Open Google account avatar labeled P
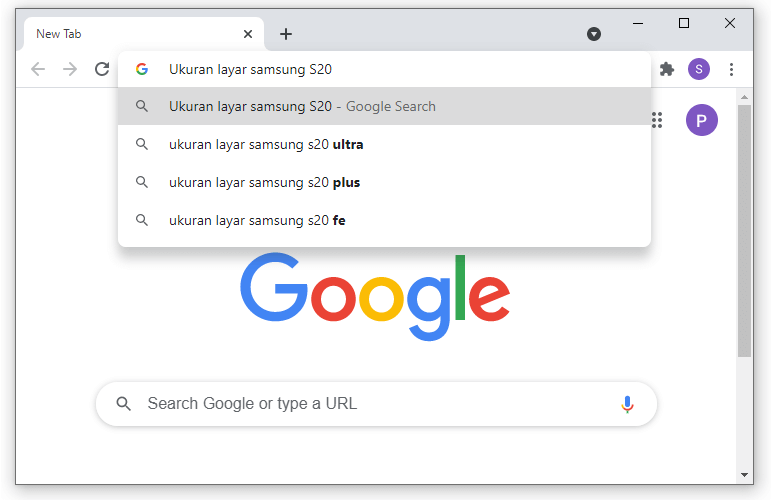Viewport: 771px width, 500px height. coord(702,120)
